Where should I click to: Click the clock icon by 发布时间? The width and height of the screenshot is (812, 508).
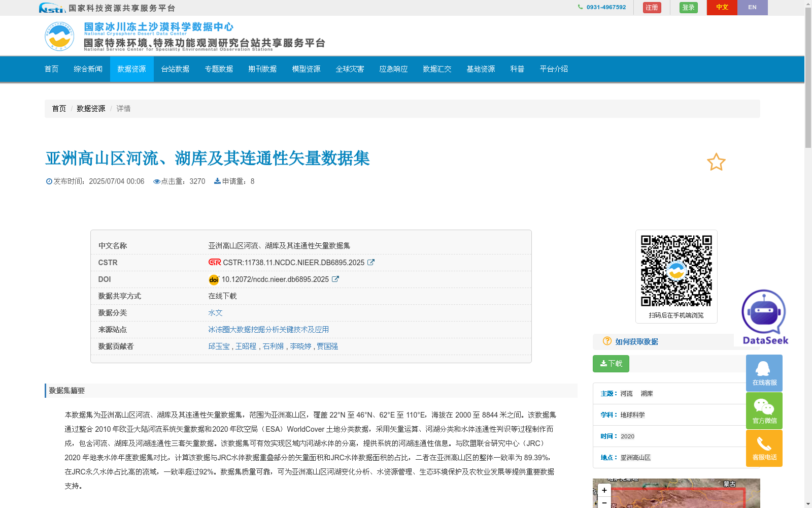pos(49,181)
